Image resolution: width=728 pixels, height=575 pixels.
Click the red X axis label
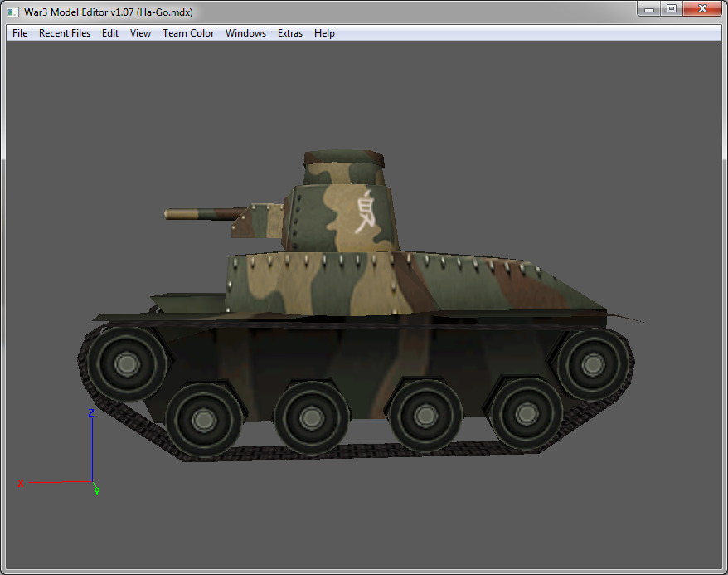(x=21, y=484)
